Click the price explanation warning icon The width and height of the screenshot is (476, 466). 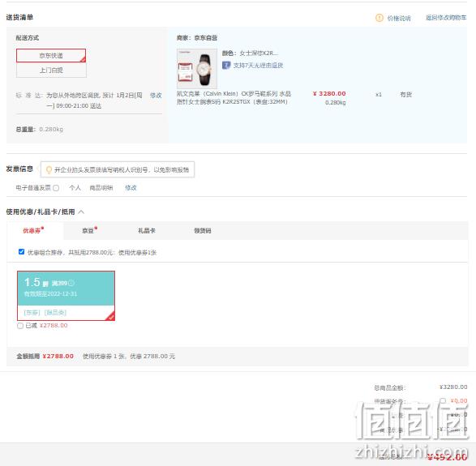click(380, 18)
